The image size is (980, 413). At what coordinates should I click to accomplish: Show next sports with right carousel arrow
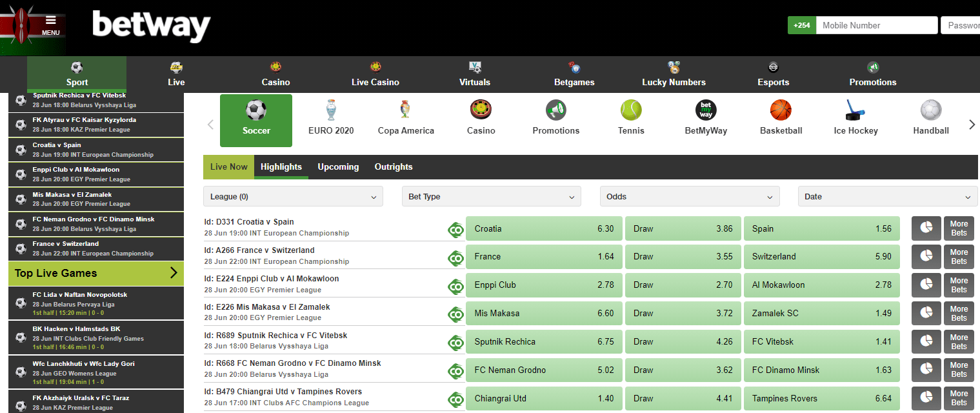[972, 125]
